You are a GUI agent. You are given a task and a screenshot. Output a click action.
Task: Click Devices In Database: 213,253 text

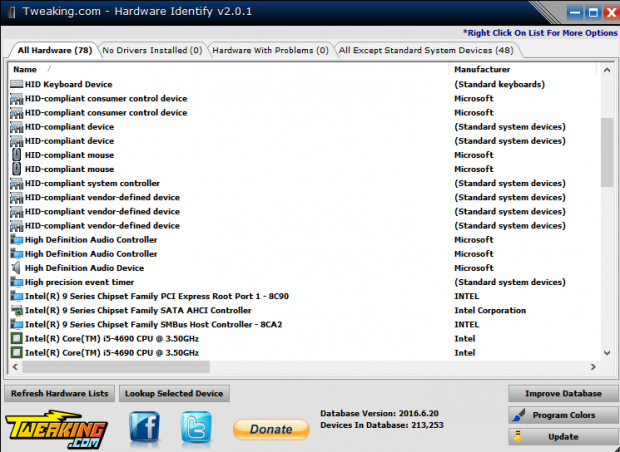[382, 425]
